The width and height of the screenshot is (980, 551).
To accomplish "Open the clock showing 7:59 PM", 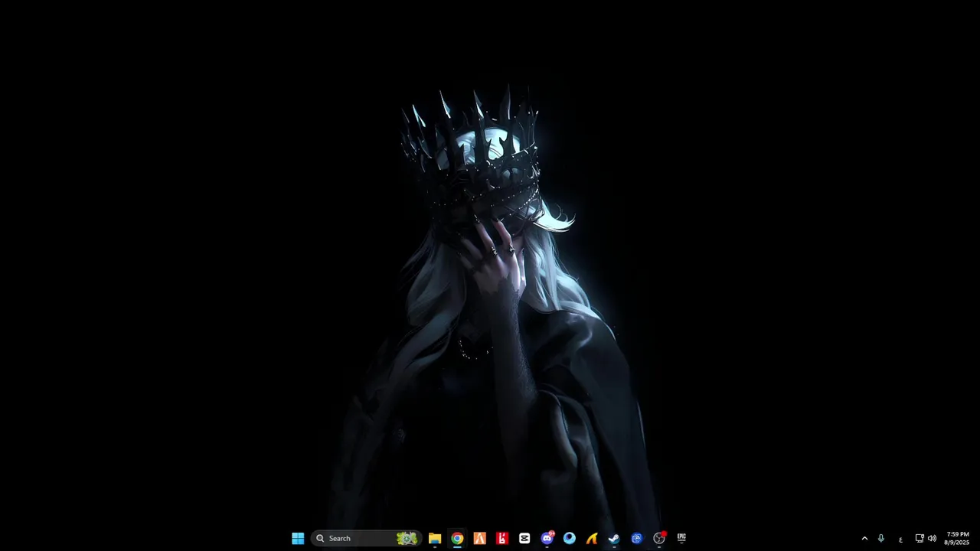I will [x=958, y=538].
